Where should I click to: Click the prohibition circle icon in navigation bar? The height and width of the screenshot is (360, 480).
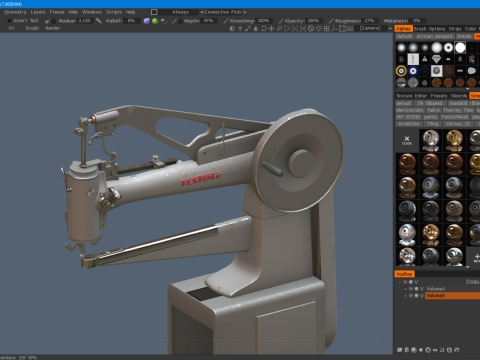(311, 29)
